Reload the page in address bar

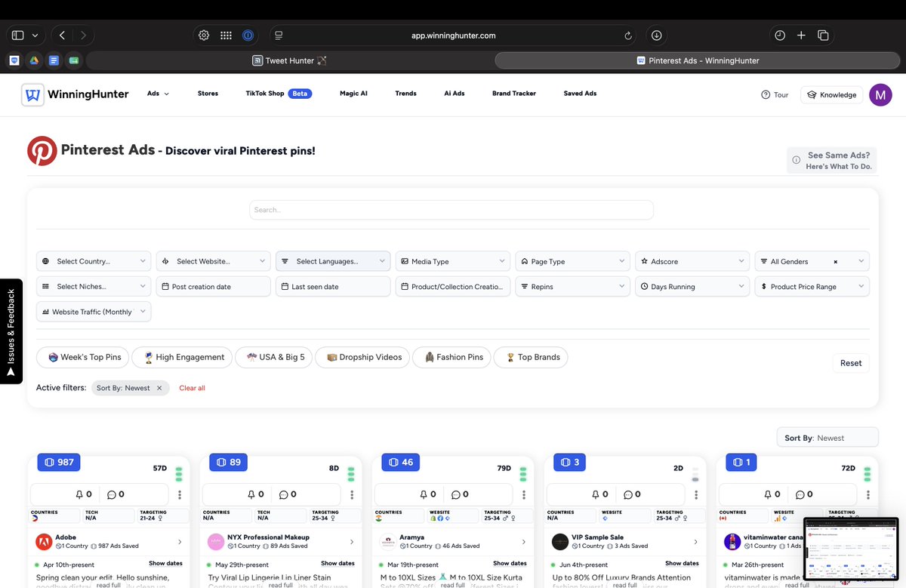[x=628, y=35]
